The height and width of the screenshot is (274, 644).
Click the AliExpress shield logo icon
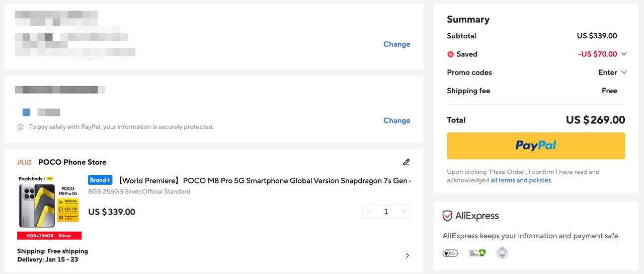tap(447, 216)
